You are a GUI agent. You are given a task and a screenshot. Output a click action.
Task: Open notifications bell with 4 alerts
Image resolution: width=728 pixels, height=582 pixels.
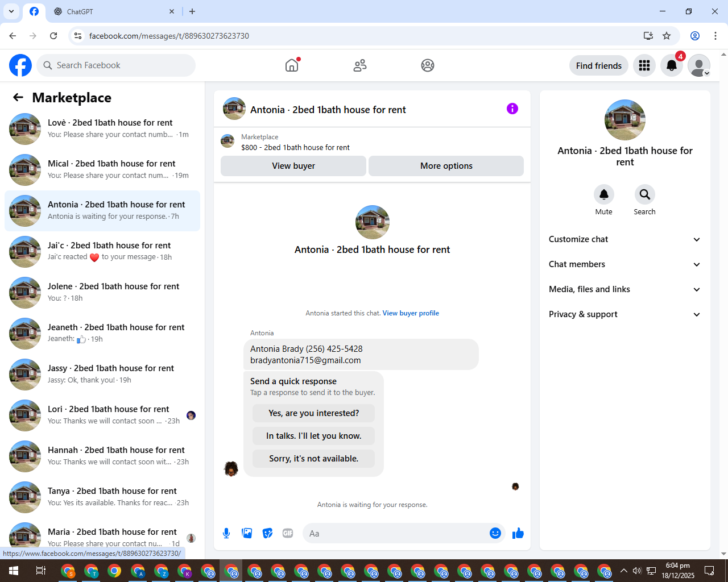pyautogui.click(x=672, y=65)
